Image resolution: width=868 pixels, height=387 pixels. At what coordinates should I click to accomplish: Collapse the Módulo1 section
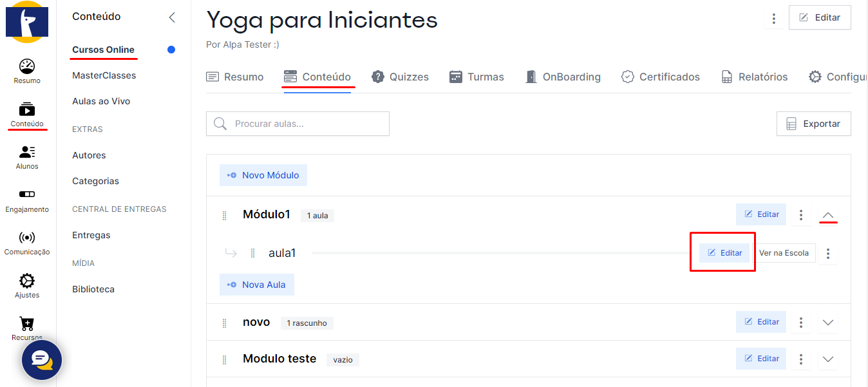tap(829, 215)
